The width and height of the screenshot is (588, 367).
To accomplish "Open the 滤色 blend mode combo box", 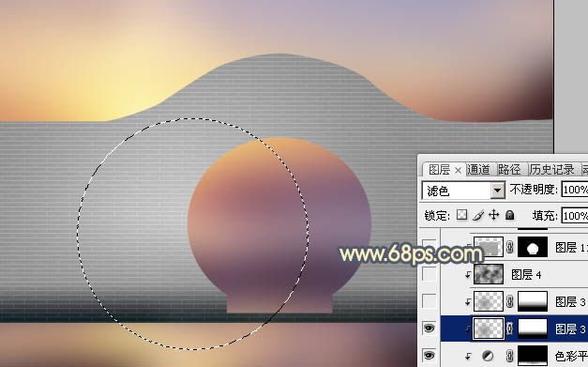I will coord(462,191).
